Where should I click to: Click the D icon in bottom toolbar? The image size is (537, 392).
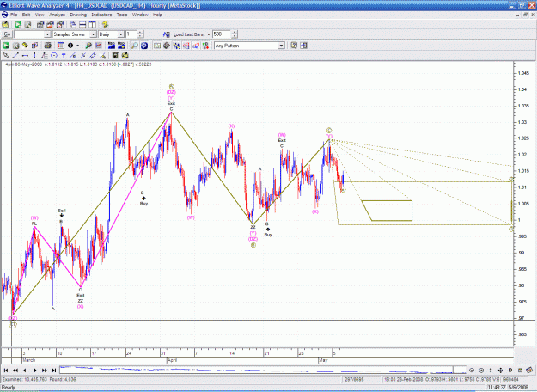point(510,370)
